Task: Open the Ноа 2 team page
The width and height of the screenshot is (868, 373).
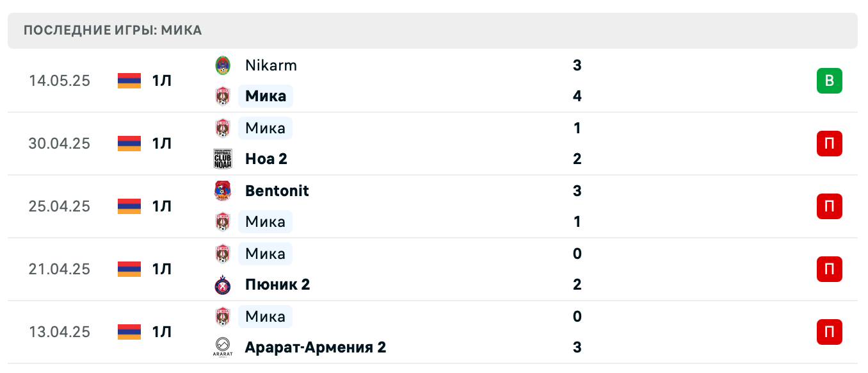Action: click(266, 159)
